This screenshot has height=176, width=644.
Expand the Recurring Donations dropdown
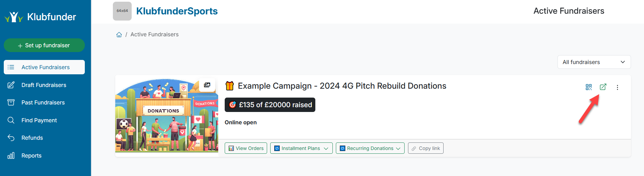click(x=370, y=148)
